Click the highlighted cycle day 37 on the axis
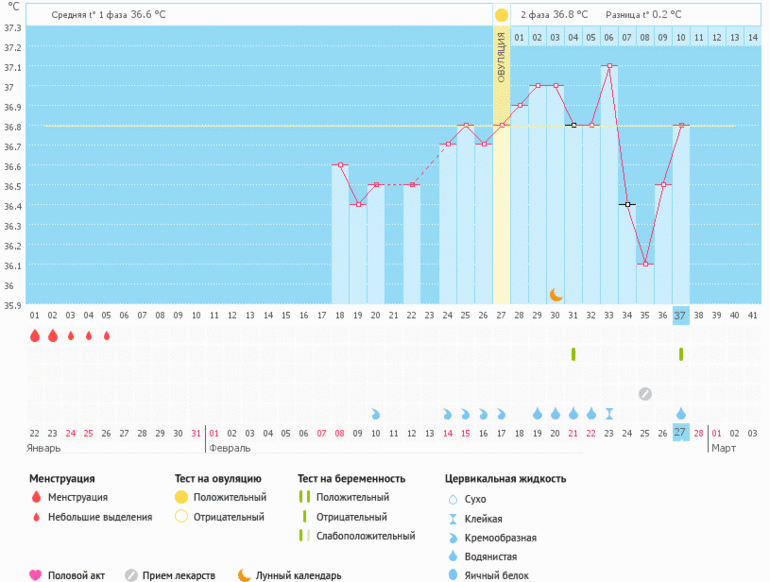 [681, 315]
